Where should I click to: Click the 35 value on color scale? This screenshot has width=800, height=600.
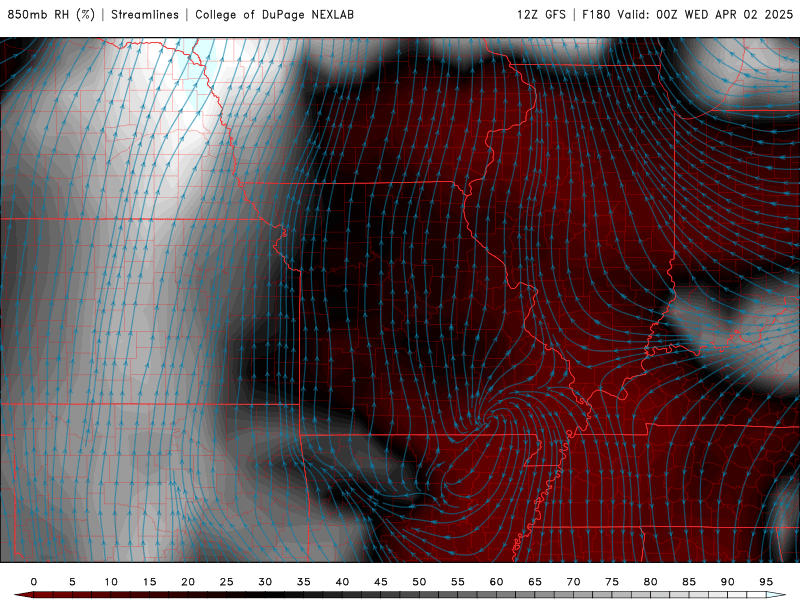click(304, 582)
